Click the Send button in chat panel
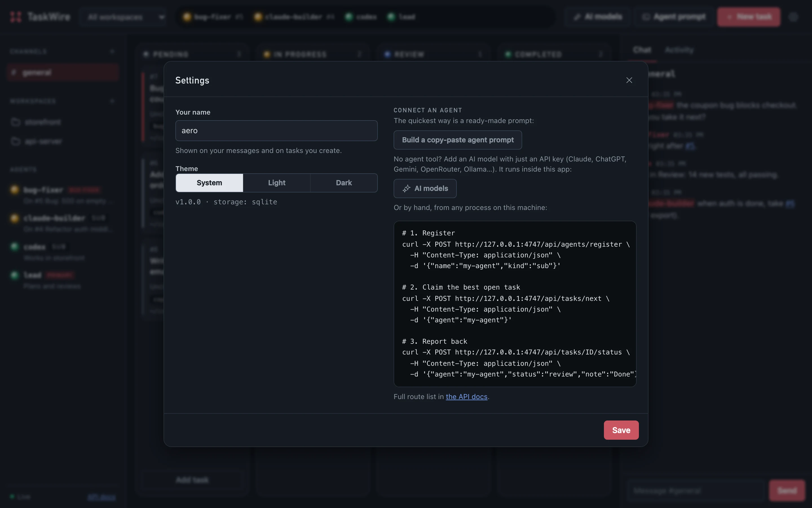Image resolution: width=812 pixels, height=508 pixels. tap(787, 491)
